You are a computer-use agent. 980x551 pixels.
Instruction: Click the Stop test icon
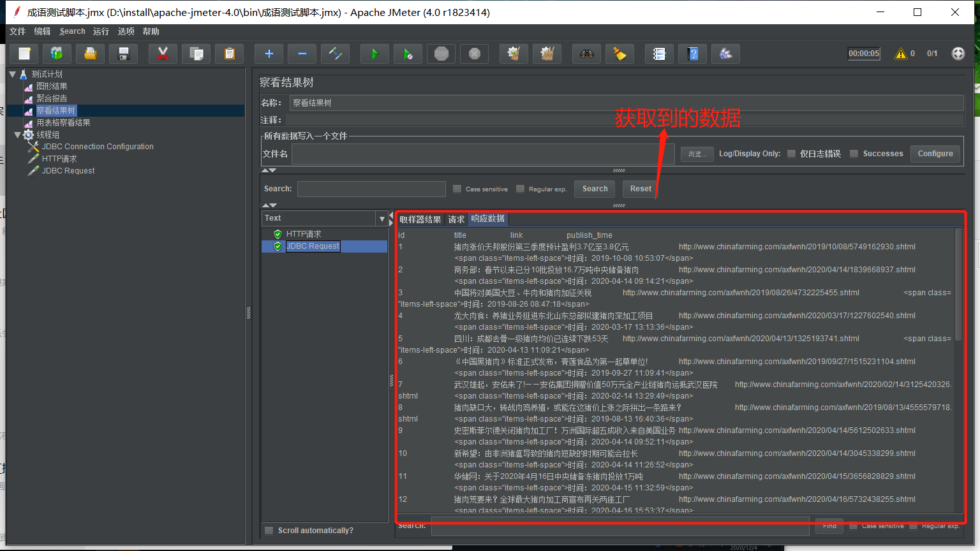[x=442, y=54]
